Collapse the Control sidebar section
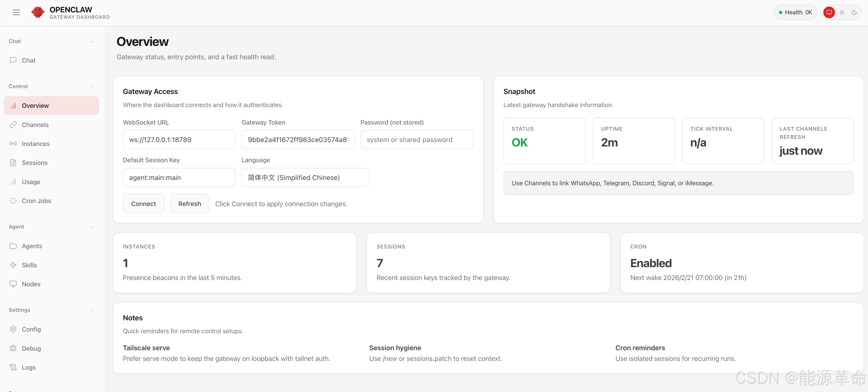The image size is (868, 392). [92, 87]
